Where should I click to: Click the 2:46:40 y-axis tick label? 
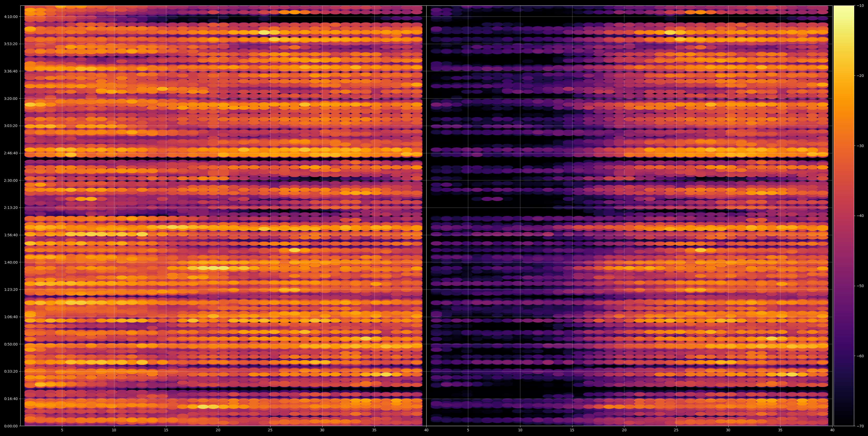coord(11,153)
